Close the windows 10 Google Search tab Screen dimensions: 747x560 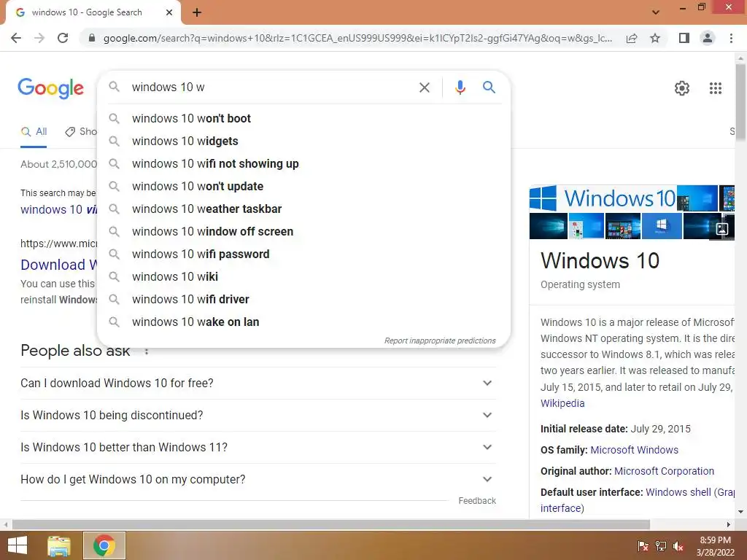169,13
